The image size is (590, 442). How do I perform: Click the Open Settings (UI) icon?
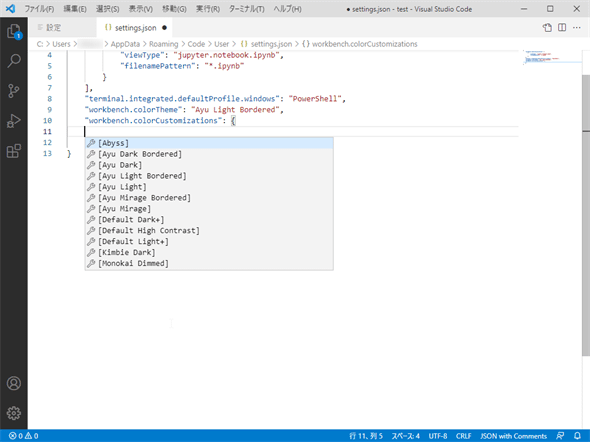(x=547, y=27)
